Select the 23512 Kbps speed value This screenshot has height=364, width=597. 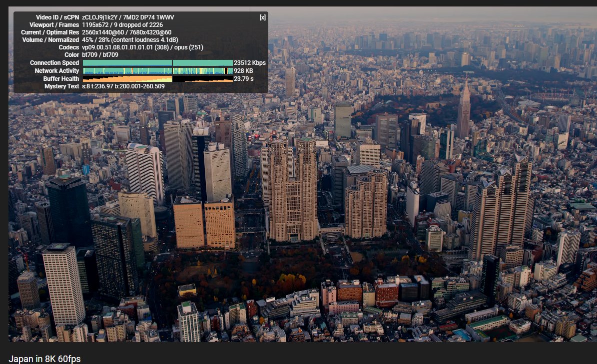(250, 63)
